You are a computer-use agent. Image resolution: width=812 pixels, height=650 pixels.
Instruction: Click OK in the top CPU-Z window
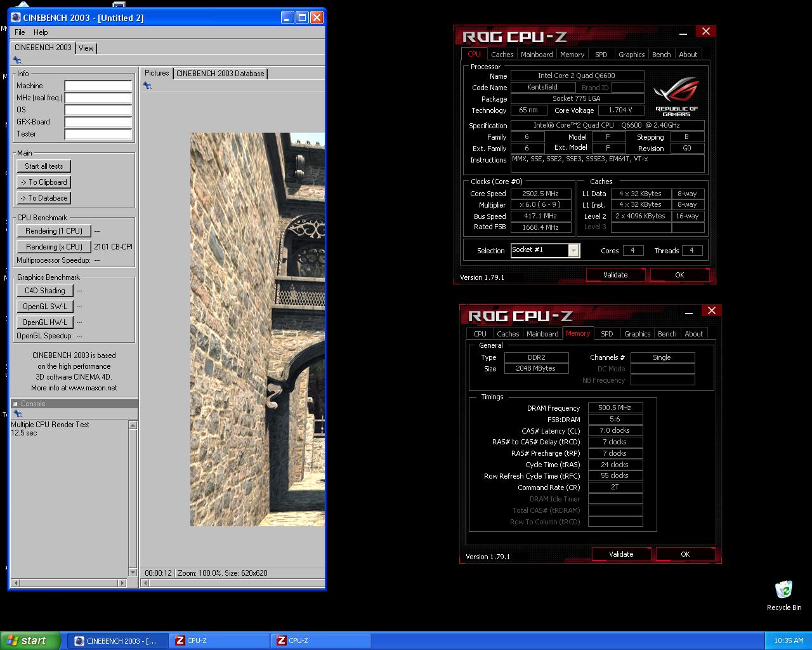[x=679, y=275]
